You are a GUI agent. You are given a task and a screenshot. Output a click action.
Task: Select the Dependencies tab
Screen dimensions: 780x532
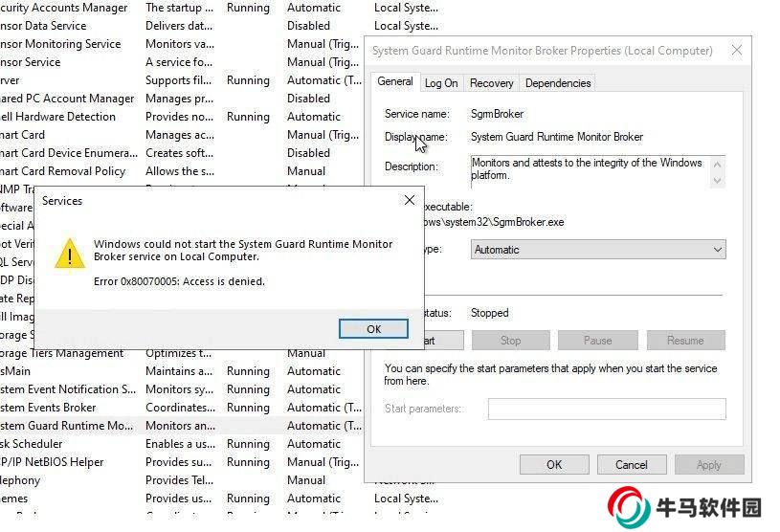click(558, 83)
